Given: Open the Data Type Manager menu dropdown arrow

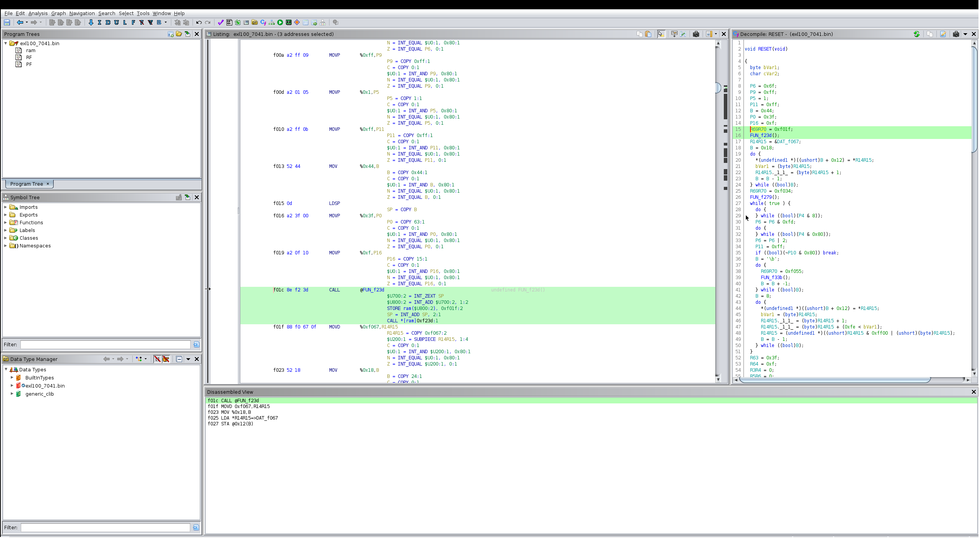Looking at the screenshot, I should click(x=188, y=359).
